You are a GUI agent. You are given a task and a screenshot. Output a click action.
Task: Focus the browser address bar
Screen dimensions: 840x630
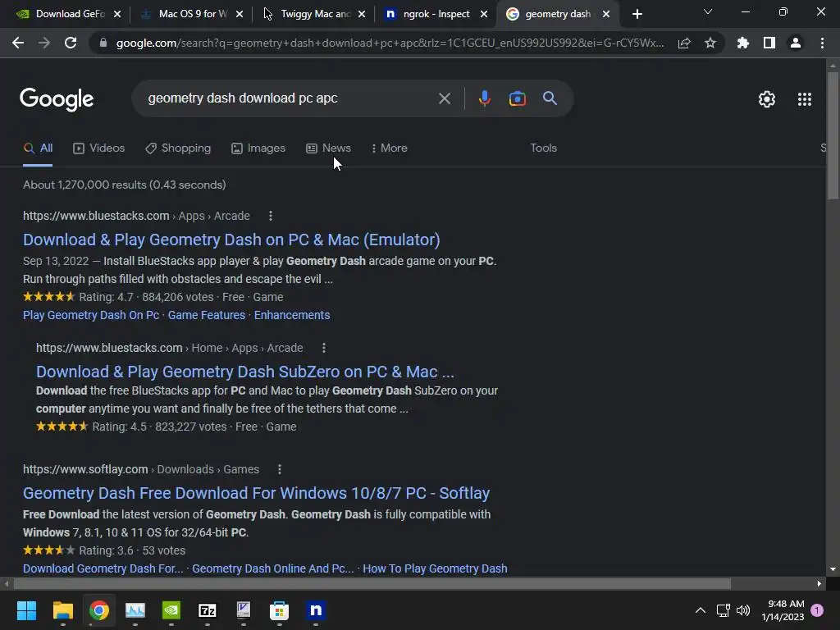(390, 43)
